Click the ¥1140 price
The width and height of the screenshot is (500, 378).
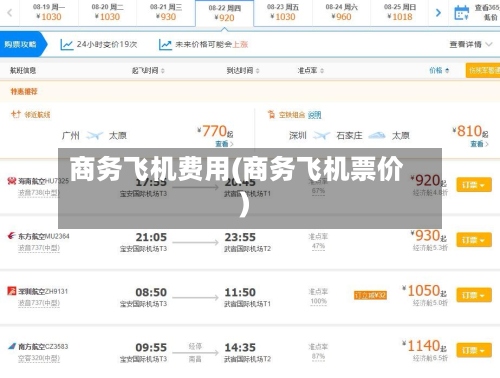coord(425,346)
